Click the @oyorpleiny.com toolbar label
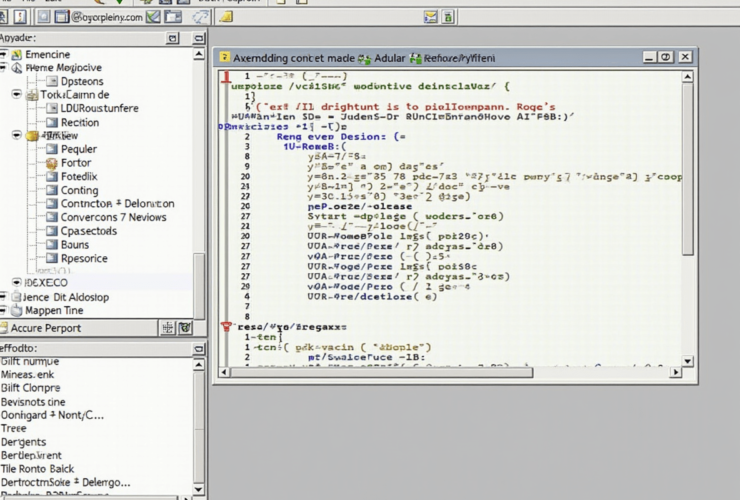 107,17
